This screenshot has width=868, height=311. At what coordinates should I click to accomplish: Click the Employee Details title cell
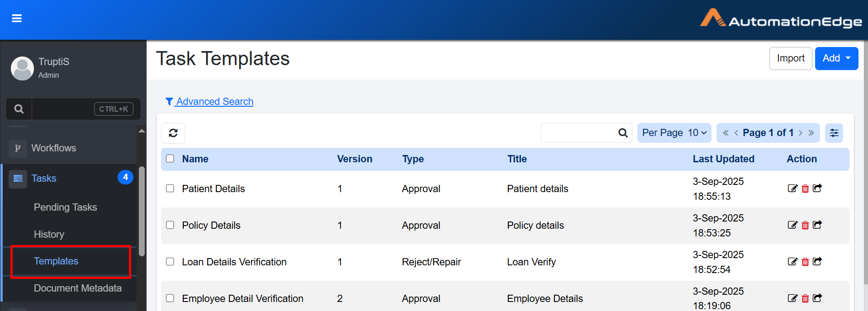tap(545, 299)
